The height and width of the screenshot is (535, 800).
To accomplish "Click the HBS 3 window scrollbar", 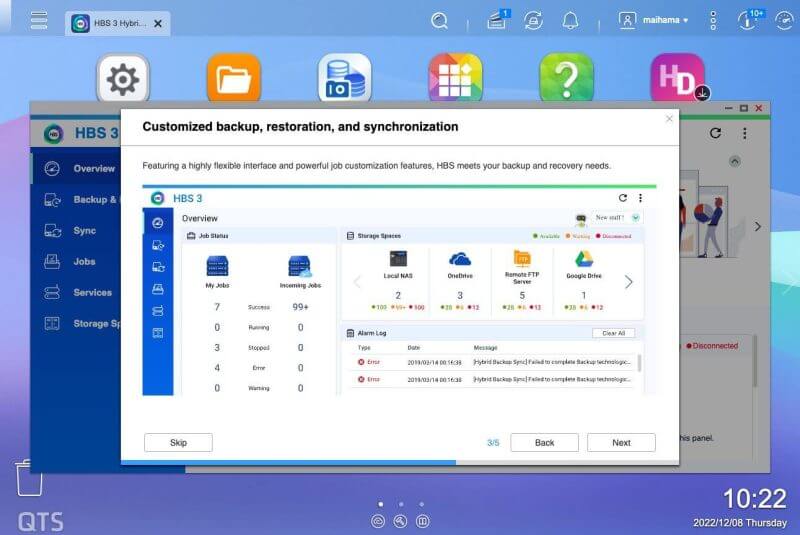I will click(x=755, y=361).
